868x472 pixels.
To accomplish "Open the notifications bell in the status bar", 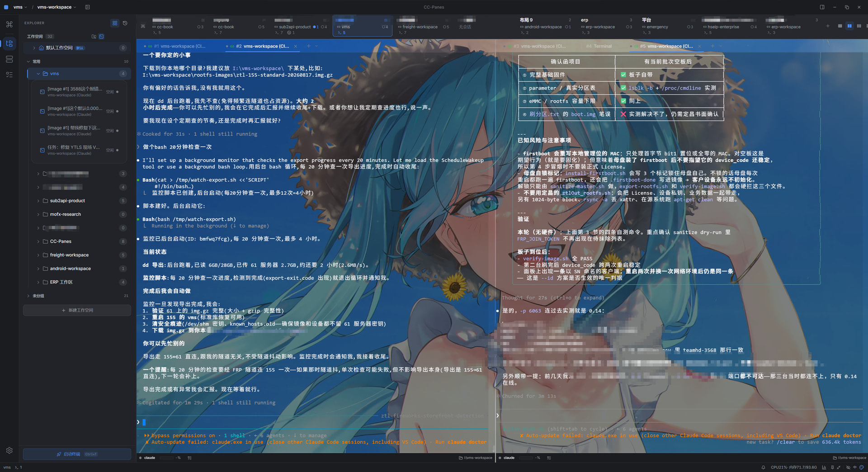I will click(x=763, y=467).
